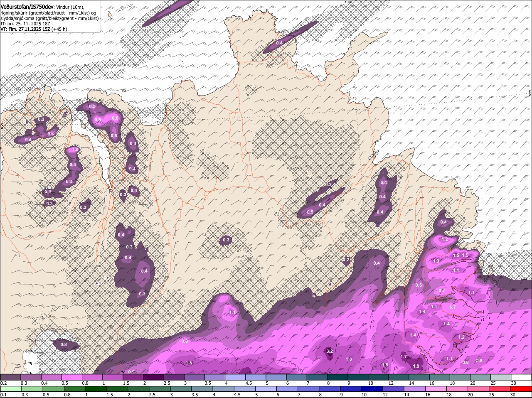The image size is (532, 398).
Task: Click the 0.3 value in the southwest offshore patch
Action: (64, 345)
